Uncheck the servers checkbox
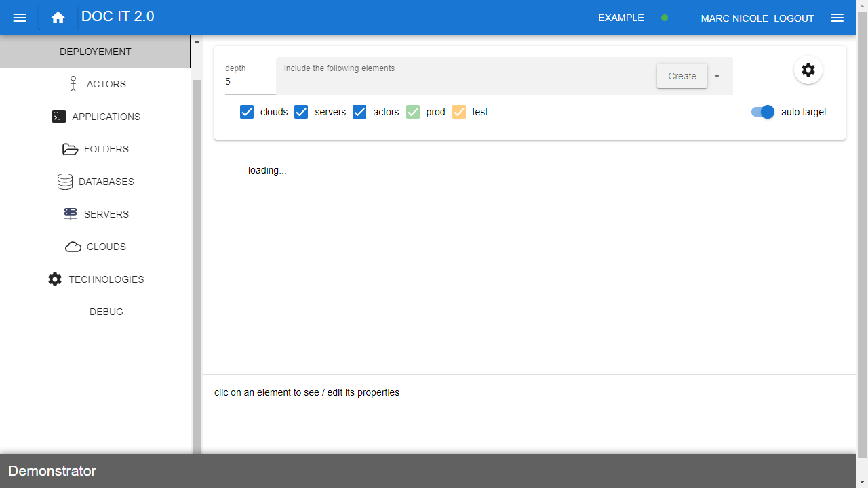The height and width of the screenshot is (488, 868). coord(301,112)
